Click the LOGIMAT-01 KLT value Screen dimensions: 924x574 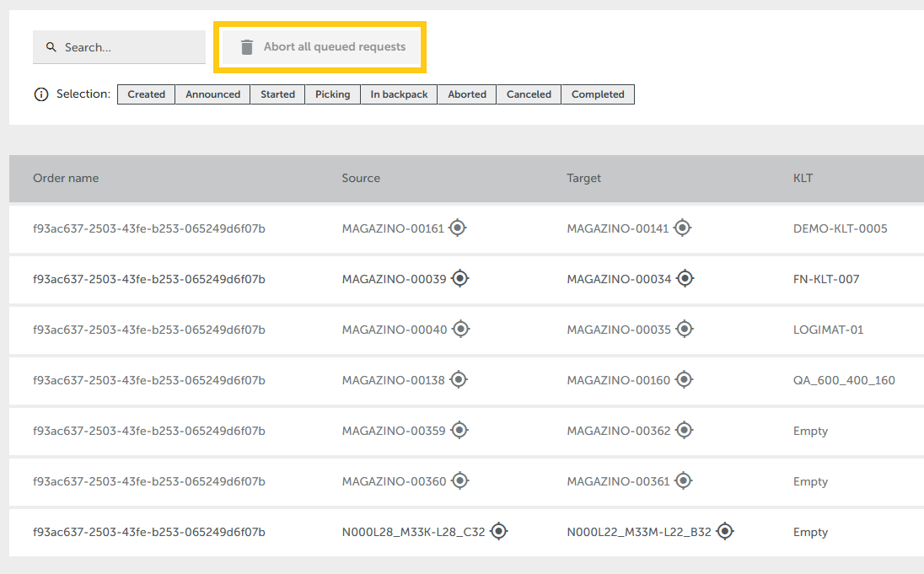click(828, 330)
